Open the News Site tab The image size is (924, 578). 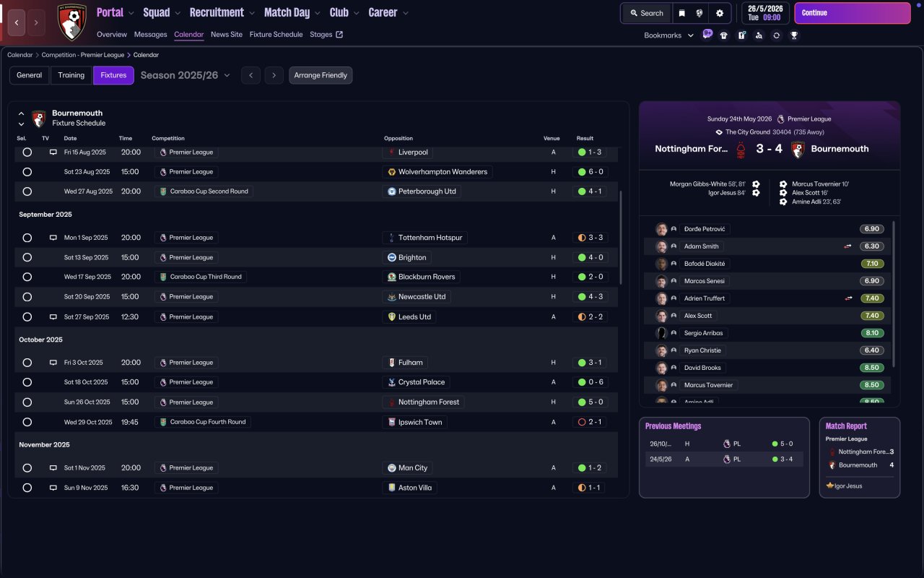(227, 35)
